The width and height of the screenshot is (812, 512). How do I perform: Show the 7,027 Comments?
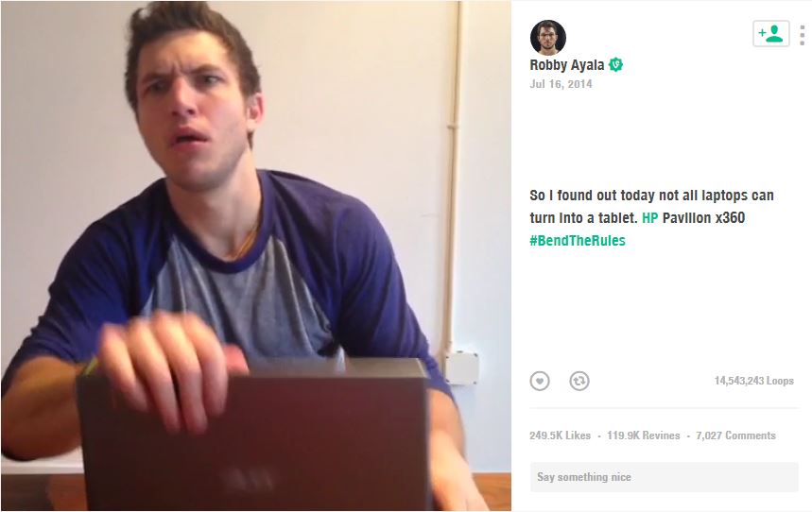point(735,435)
